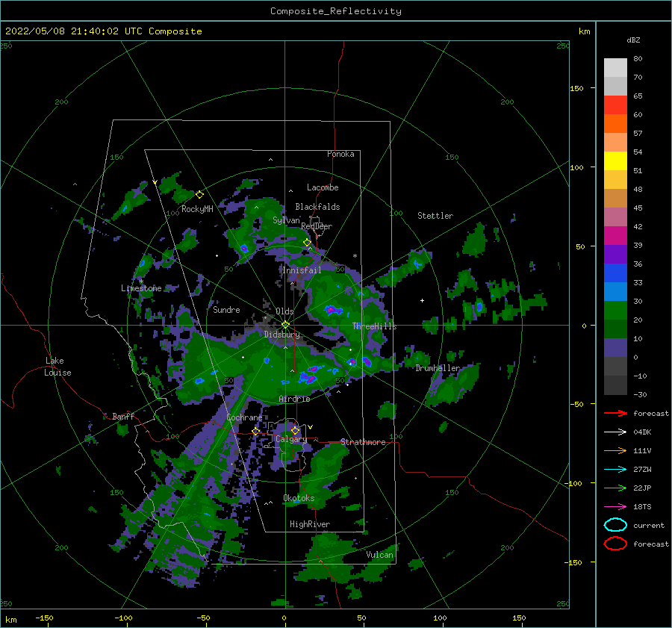
Task: Click the bright green 20–30 dBZ swatch
Action: pyautogui.click(x=615, y=310)
